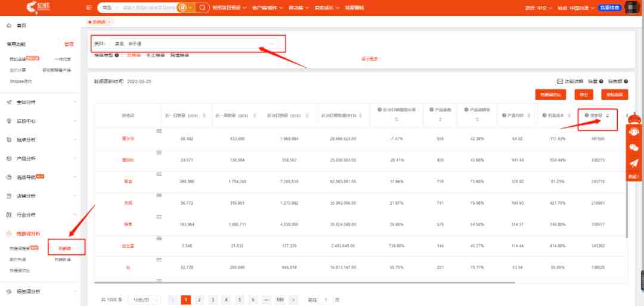This screenshot has width=644, height=306.
Task: Open the first top navigation menu after search bar
Action: (x=230, y=7)
